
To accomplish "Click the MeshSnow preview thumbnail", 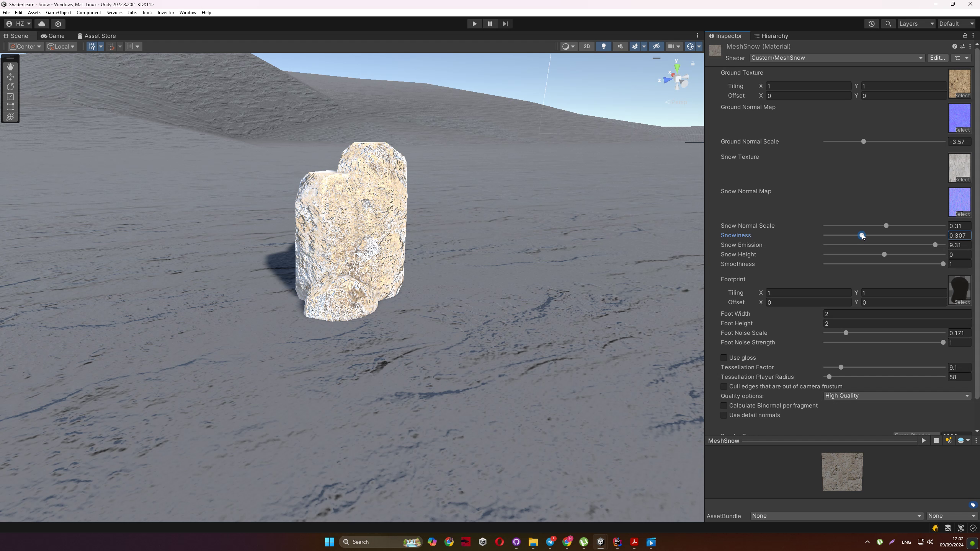I will [842, 472].
